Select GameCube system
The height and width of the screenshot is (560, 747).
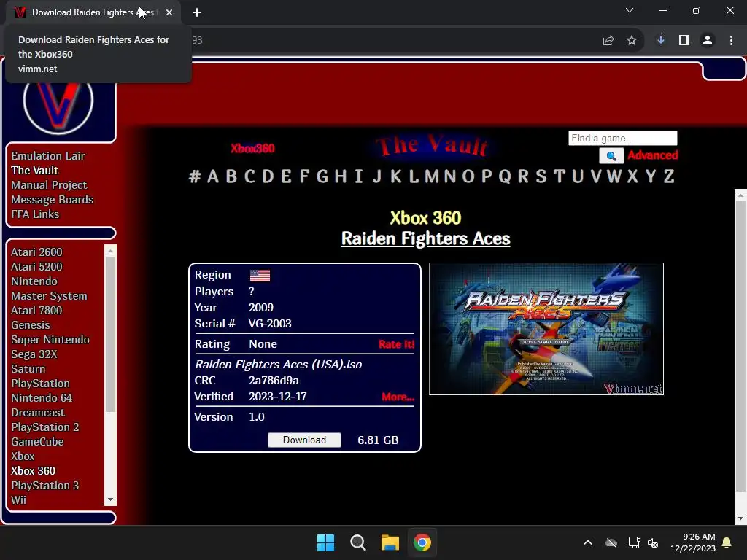[x=38, y=442]
